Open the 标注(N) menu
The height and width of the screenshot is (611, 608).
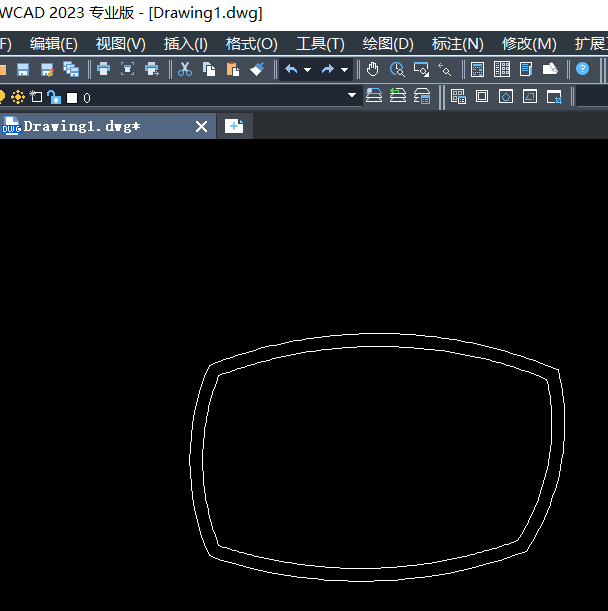(458, 44)
